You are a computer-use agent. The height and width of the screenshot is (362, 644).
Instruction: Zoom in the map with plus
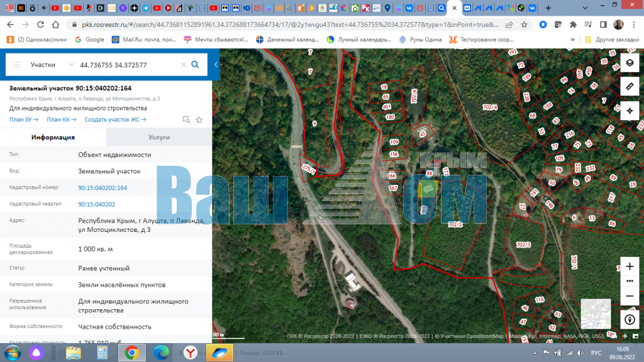629,266
